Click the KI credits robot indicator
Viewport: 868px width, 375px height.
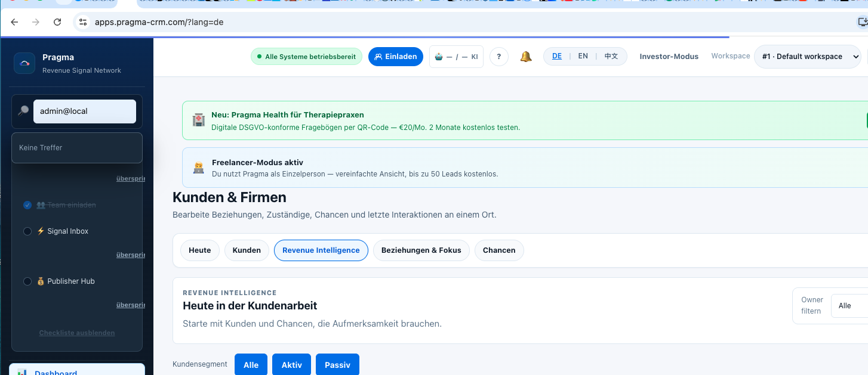pos(456,57)
